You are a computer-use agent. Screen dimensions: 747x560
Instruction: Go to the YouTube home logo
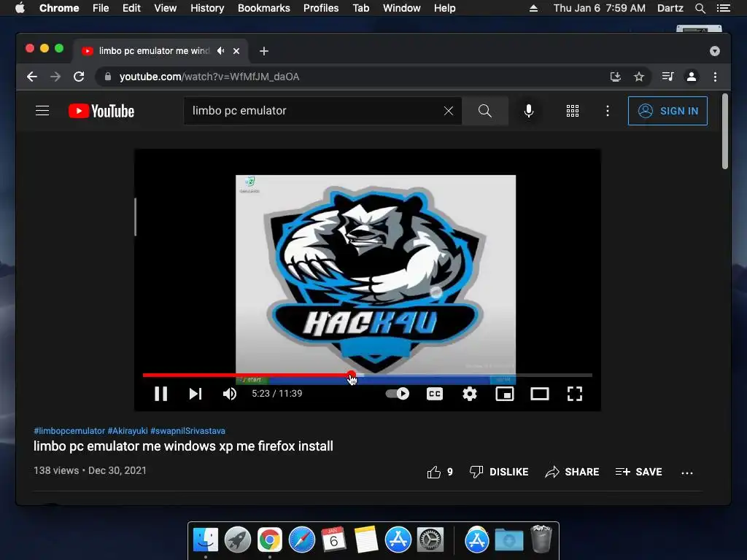pos(101,111)
